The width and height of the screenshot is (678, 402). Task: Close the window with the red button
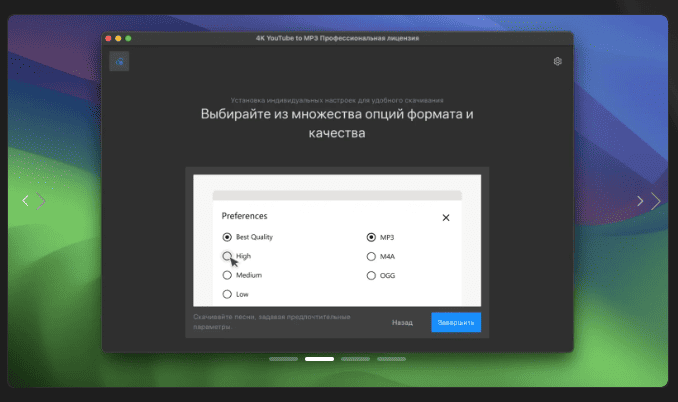click(108, 38)
